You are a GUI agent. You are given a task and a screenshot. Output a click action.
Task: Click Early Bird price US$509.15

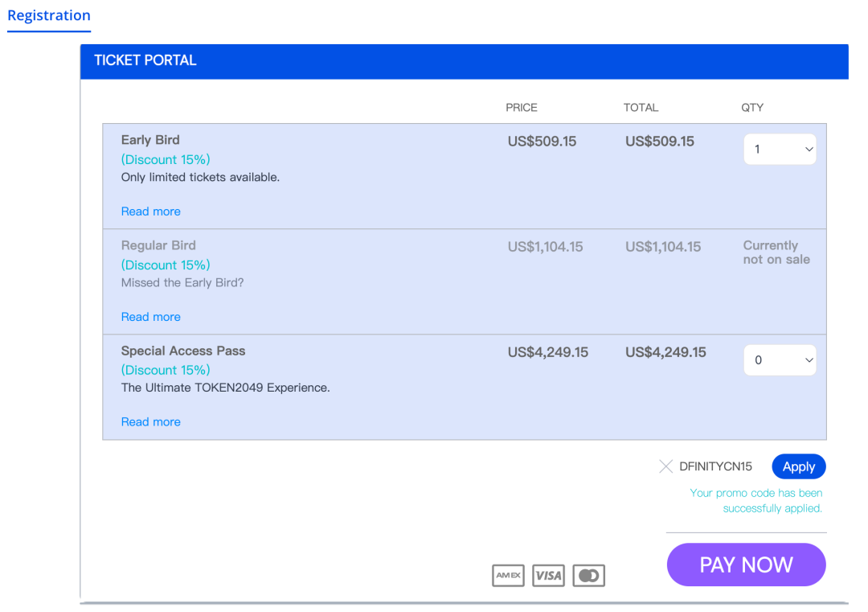[542, 142]
